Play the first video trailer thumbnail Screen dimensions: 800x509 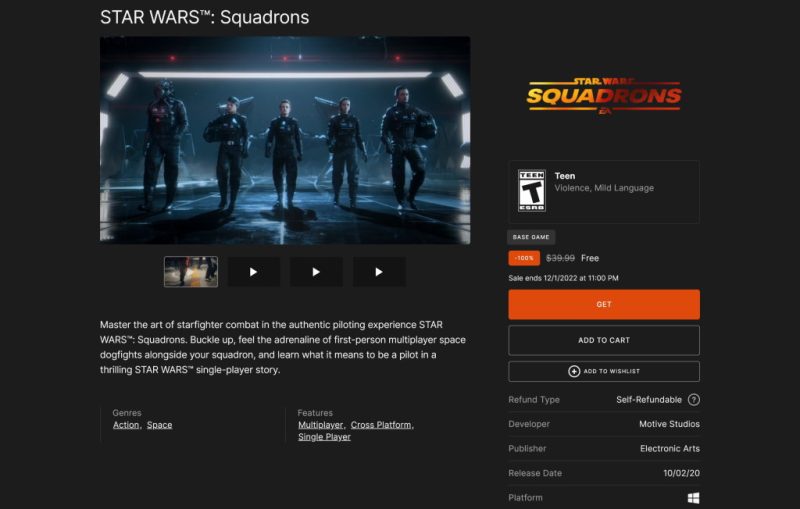pos(254,272)
